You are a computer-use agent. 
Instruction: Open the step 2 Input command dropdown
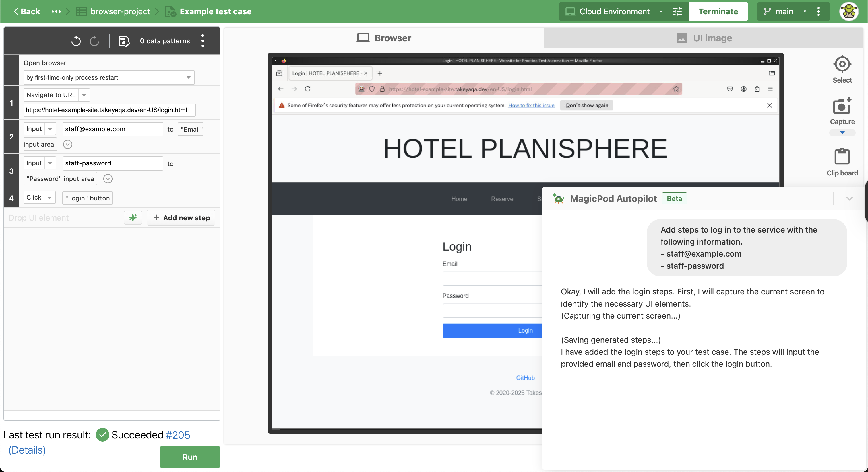(x=50, y=129)
